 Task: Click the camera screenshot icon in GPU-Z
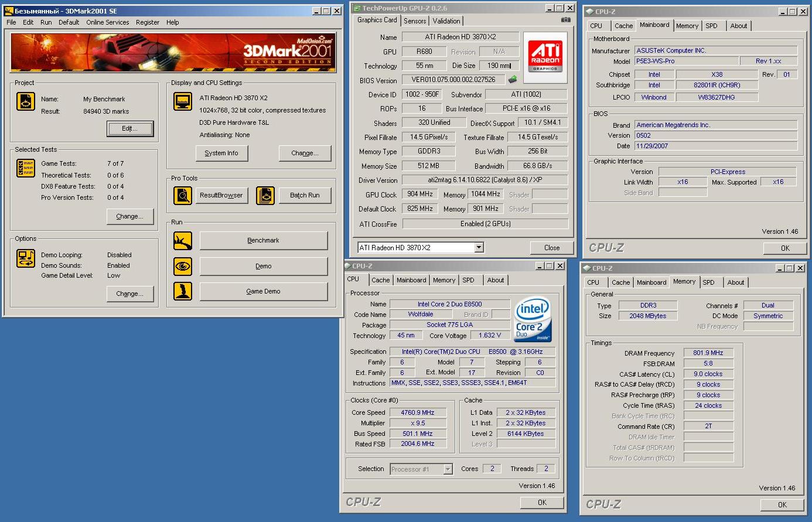[x=565, y=20]
